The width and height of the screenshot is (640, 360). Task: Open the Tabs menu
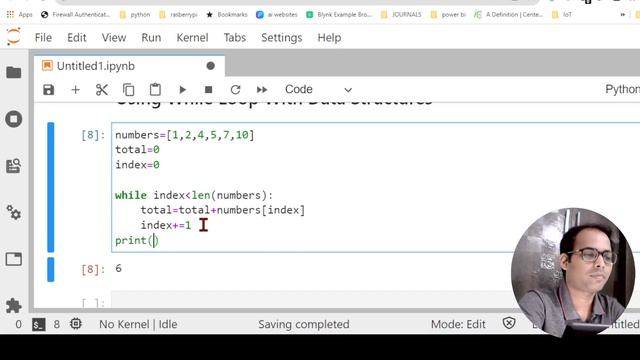(235, 38)
